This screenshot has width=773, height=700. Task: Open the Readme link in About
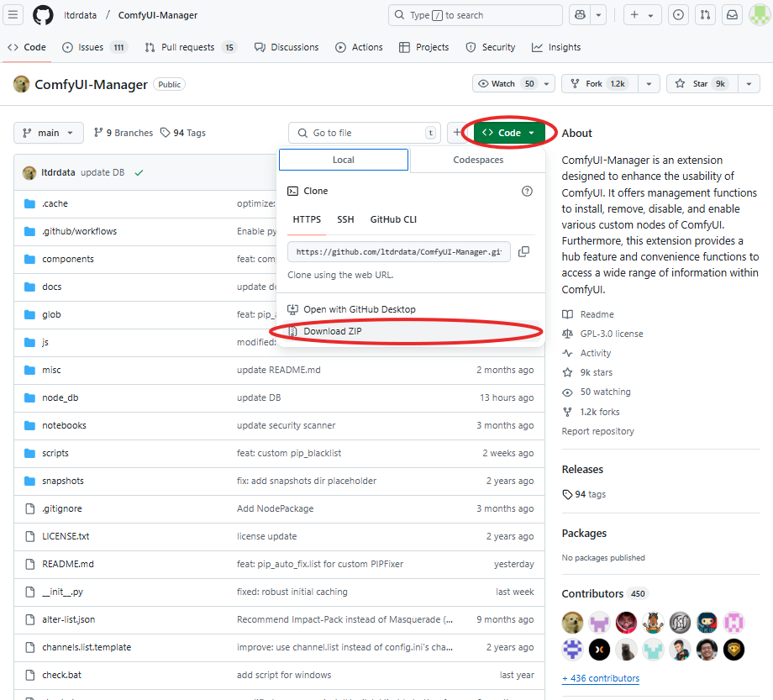[x=589, y=314]
